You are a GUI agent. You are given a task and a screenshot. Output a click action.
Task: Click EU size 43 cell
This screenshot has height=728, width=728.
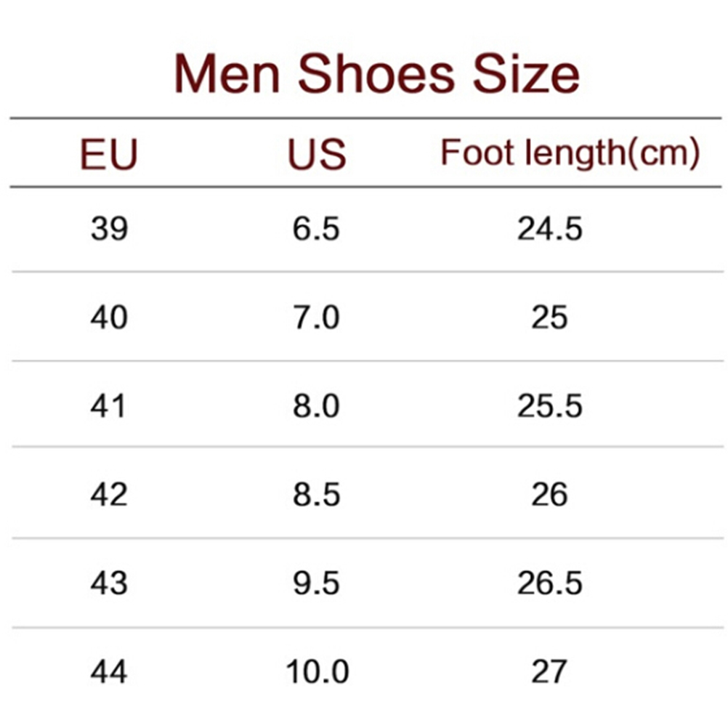coord(109,583)
